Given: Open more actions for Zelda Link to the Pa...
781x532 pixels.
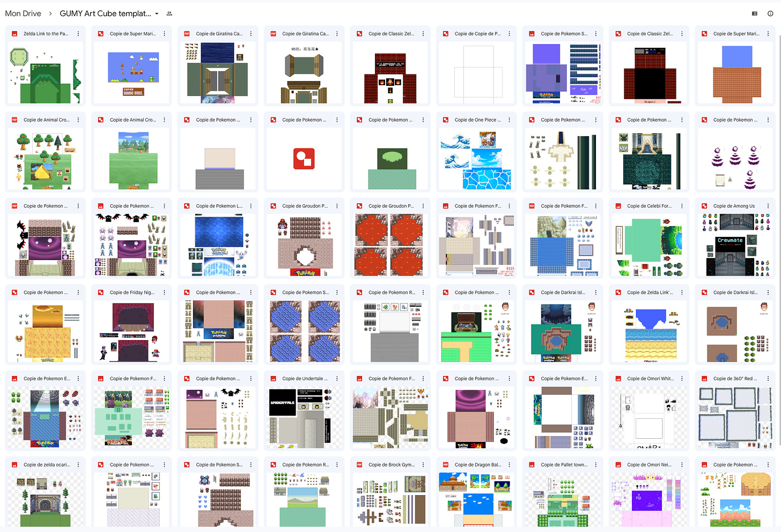Looking at the screenshot, I should [x=78, y=34].
